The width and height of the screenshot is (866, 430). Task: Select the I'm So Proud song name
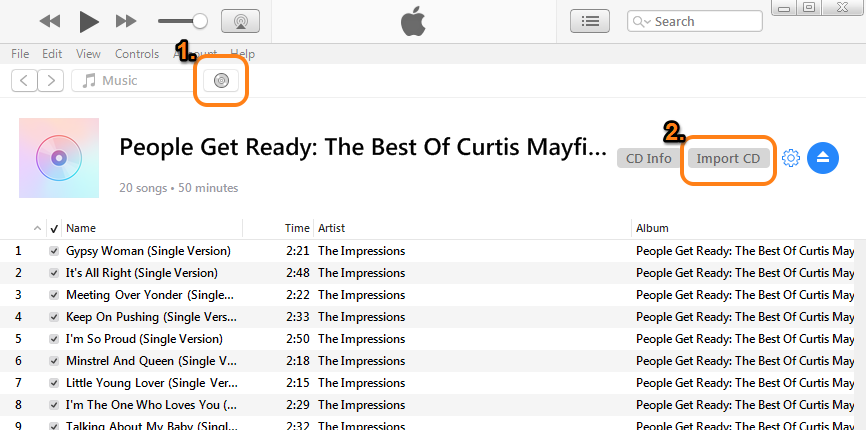point(144,339)
